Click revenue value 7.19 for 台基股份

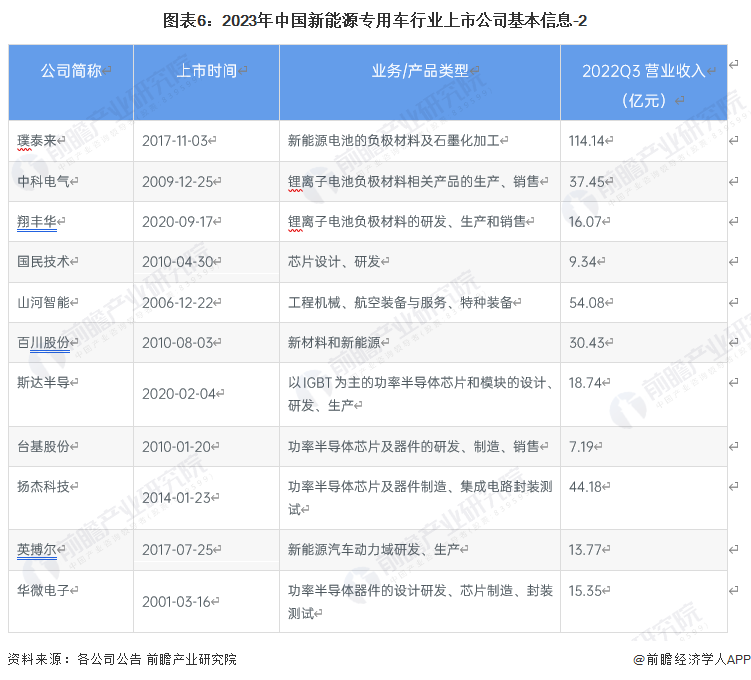point(583,446)
